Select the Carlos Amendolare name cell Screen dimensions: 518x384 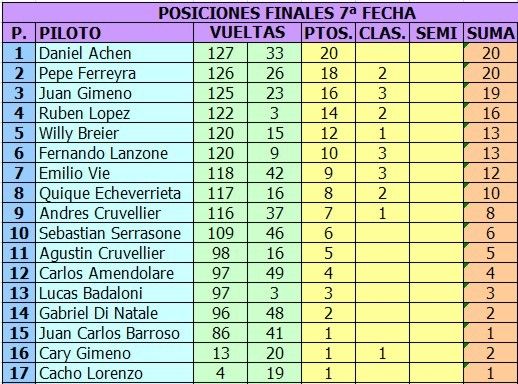[114, 273]
